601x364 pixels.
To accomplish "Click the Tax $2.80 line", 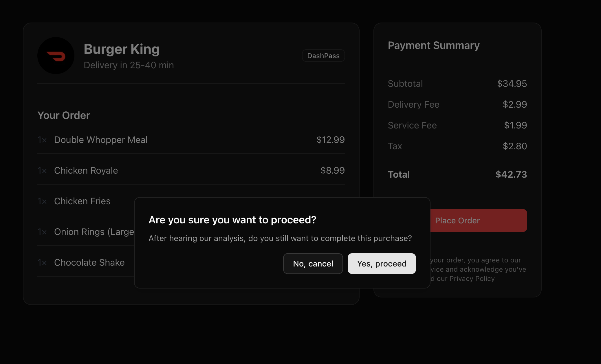I will 457,146.
